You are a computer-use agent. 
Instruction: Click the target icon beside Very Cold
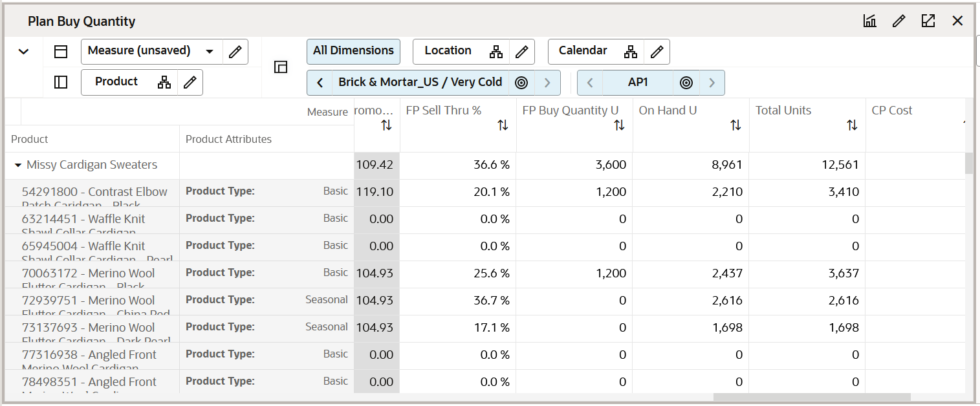tap(521, 83)
